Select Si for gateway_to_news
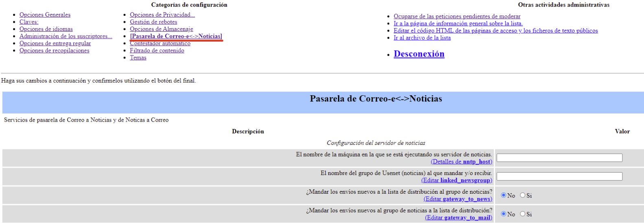Viewport: 644px width, 223px height. [523, 195]
